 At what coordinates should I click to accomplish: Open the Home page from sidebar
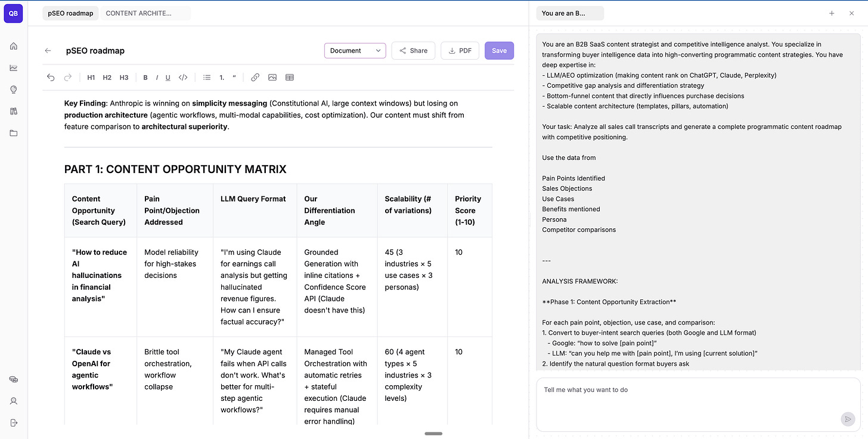pos(14,46)
